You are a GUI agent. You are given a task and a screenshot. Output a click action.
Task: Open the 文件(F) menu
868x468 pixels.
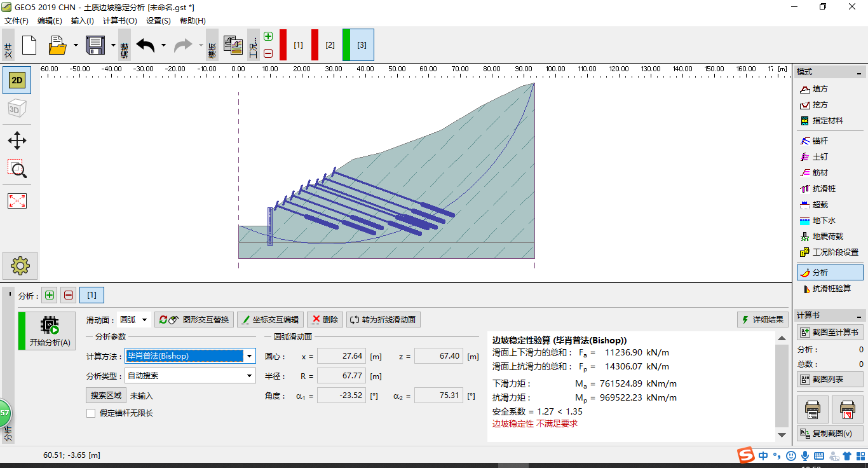point(17,21)
